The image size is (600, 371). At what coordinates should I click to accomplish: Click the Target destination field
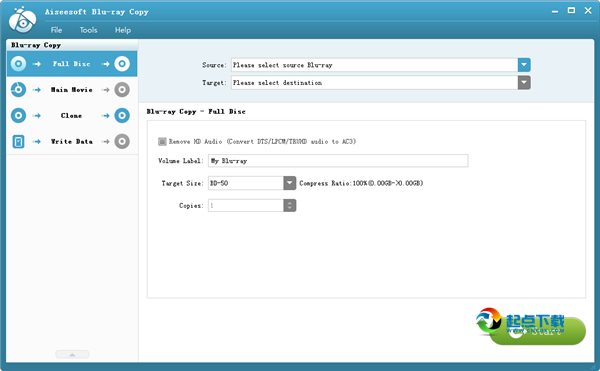(375, 83)
